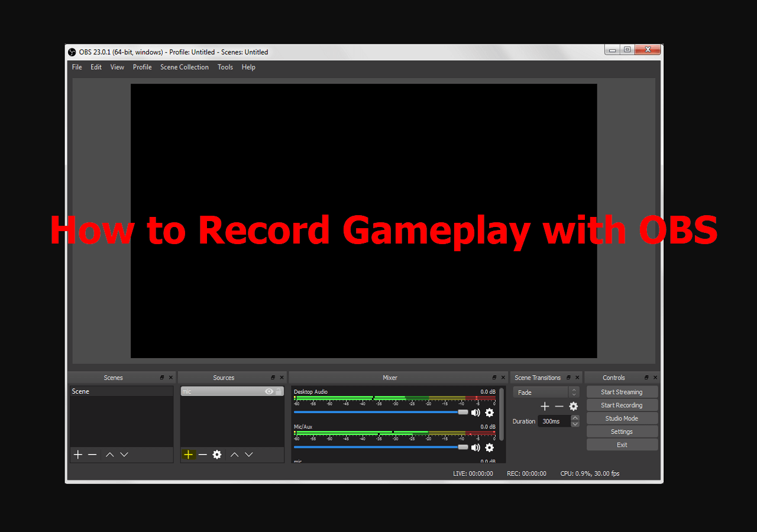This screenshot has width=757, height=532.
Task: Open Desktop Audio settings gear
Action: point(489,413)
